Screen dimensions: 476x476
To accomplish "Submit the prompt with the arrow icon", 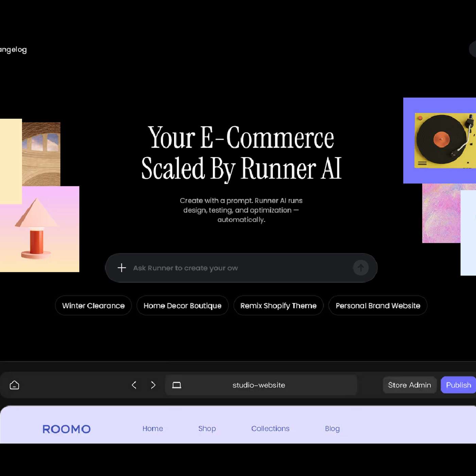I will (361, 268).
